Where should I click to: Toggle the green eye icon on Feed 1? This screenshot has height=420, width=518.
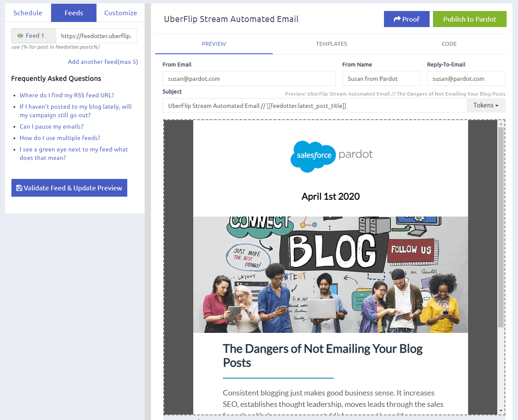[20, 36]
